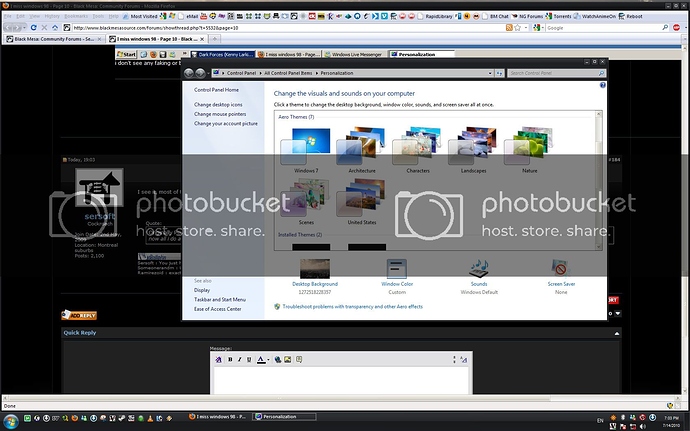
Task: Toggle Italic in Quick Reply editor
Action: click(x=239, y=360)
